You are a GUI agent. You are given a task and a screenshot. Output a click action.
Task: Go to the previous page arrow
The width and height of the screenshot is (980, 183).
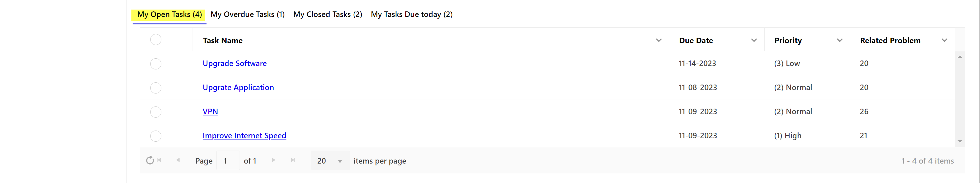coord(178,160)
